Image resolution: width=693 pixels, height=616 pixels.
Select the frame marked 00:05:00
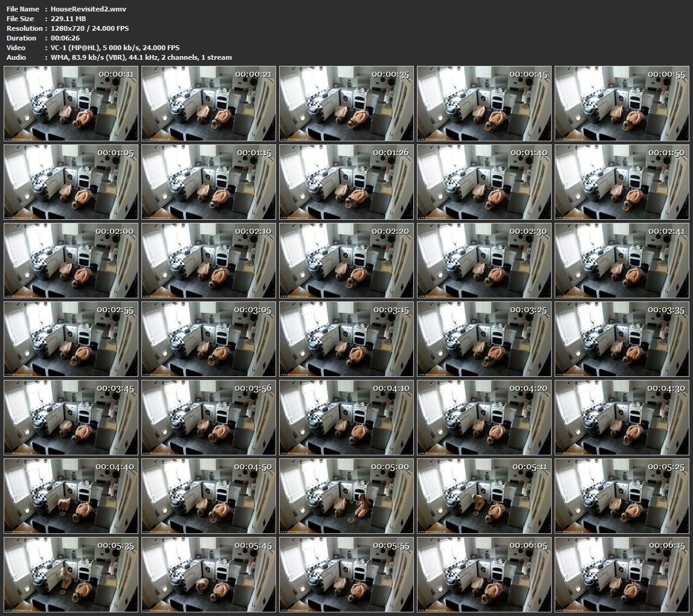point(346,496)
